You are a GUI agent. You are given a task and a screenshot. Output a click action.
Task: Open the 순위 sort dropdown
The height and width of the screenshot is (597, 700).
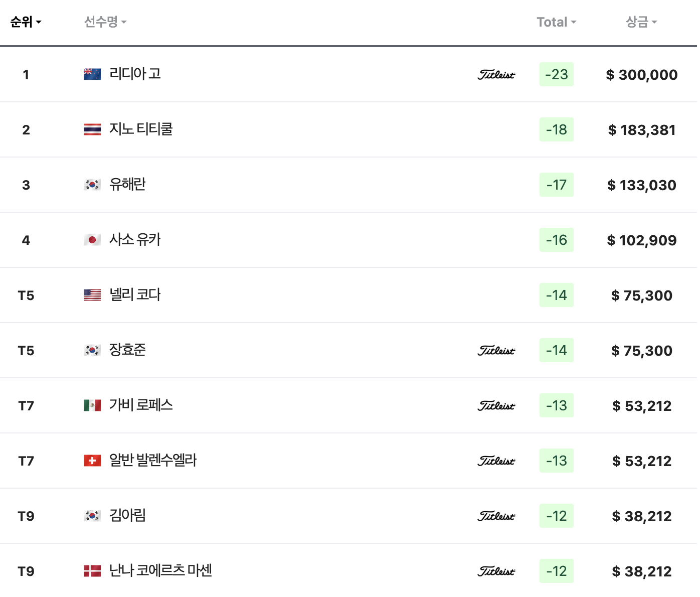pos(26,22)
